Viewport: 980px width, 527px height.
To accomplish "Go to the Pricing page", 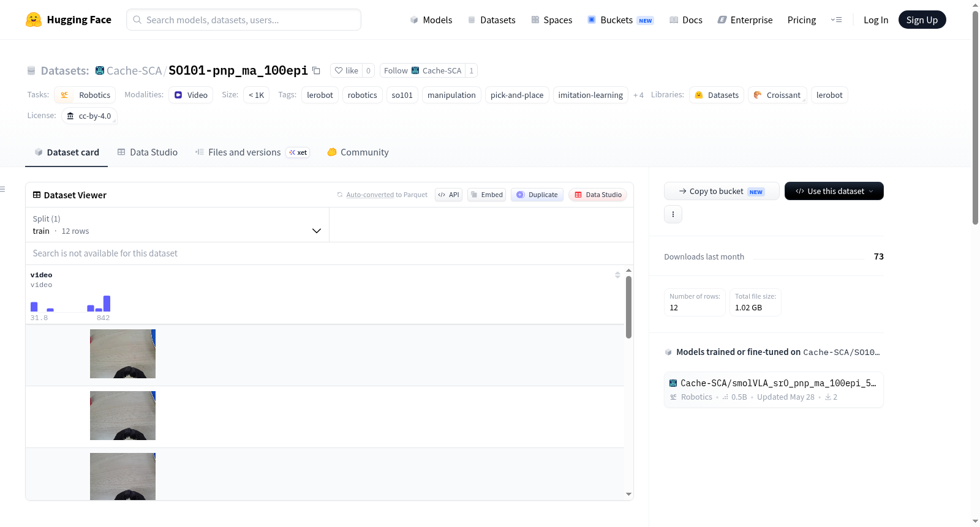I will click(x=802, y=20).
